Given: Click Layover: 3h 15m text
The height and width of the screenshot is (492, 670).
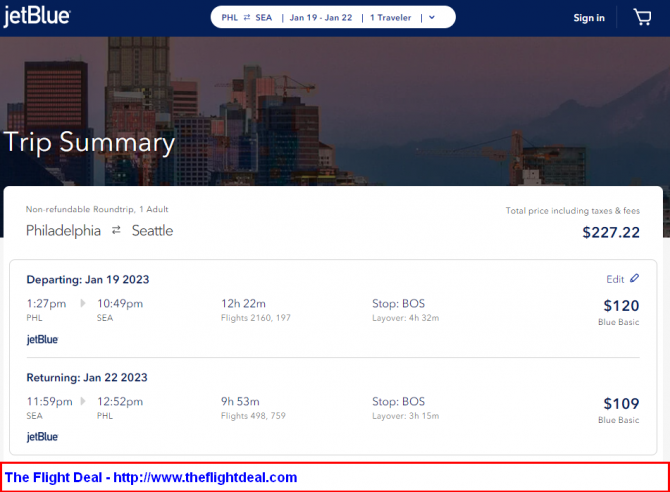Looking at the screenshot, I should 406,415.
